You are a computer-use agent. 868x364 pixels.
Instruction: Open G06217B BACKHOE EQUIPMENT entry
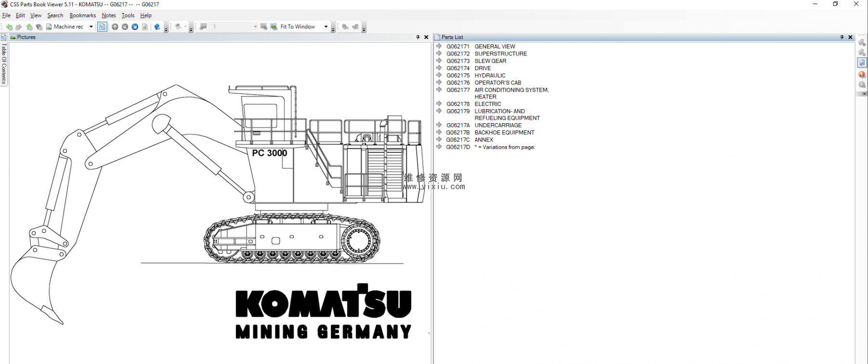coord(490,132)
